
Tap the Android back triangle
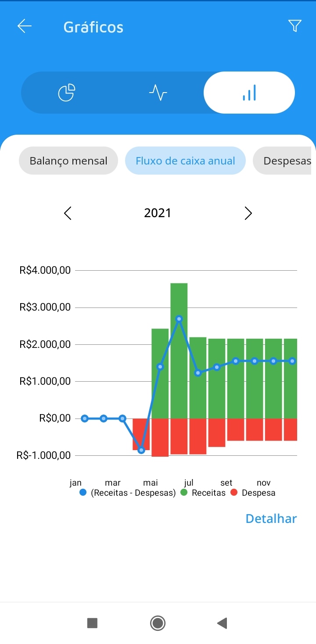coord(222,623)
